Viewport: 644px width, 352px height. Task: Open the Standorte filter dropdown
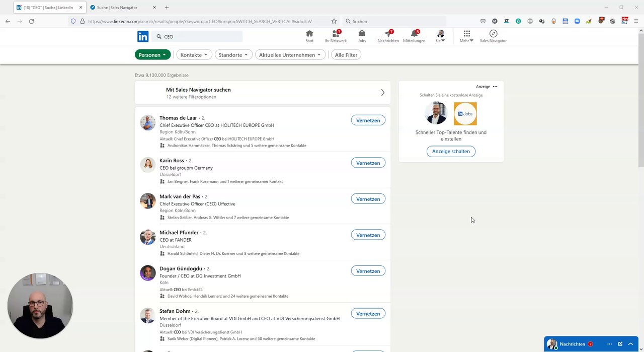click(233, 55)
